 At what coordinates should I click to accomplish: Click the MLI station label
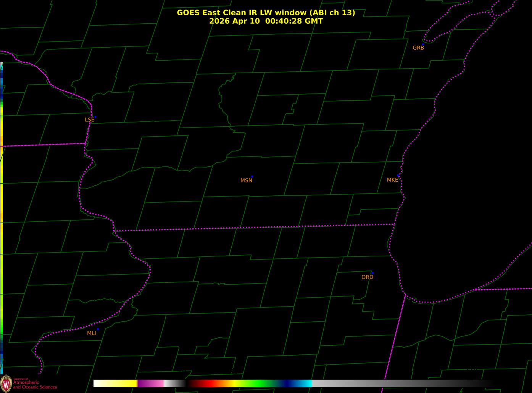(x=92, y=333)
